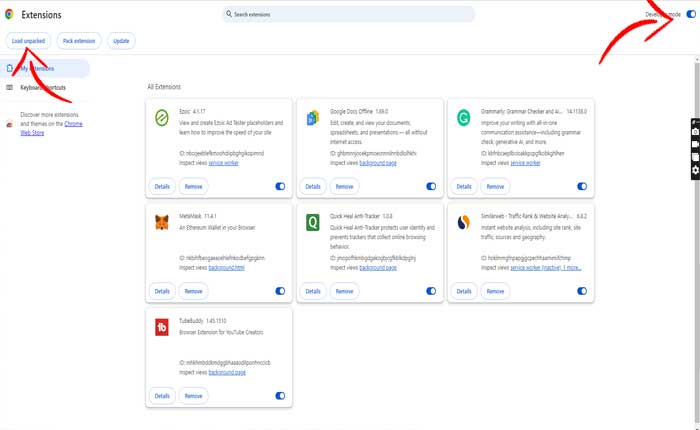Click the vertical page scrollbar

click(x=697, y=241)
